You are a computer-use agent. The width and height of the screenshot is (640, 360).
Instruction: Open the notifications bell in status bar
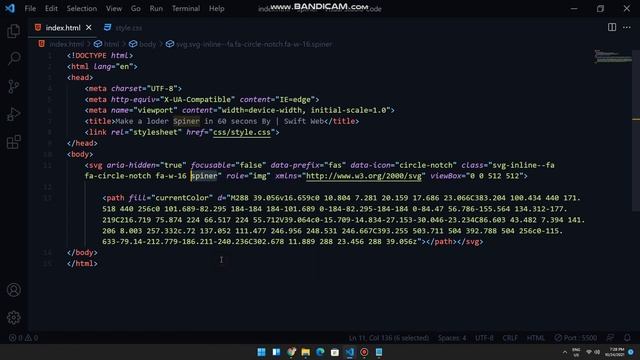[627, 338]
